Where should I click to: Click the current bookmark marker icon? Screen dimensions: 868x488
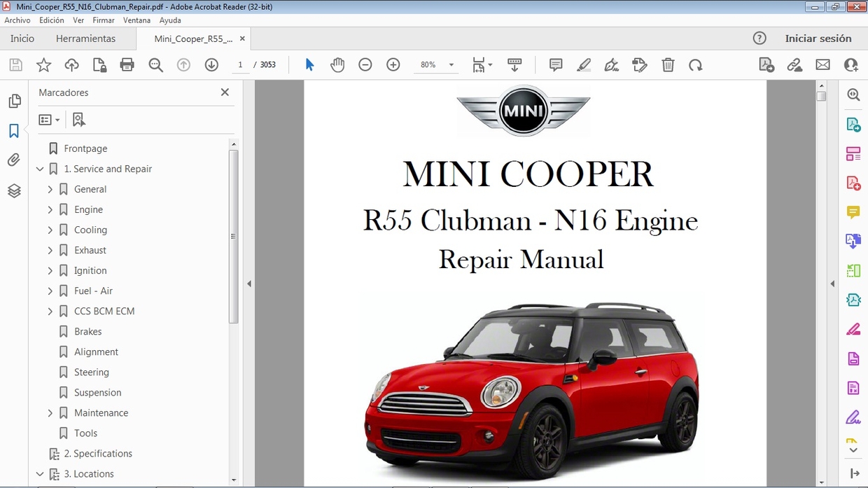78,119
